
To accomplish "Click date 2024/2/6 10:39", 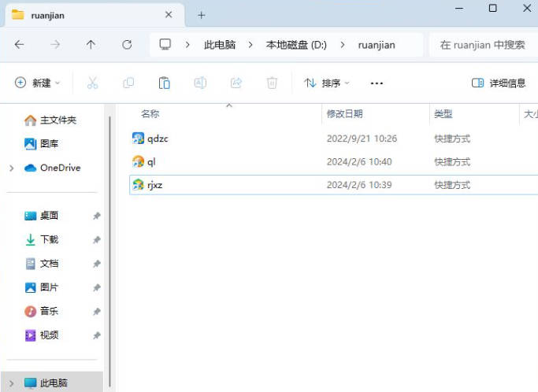I will pyautogui.click(x=359, y=185).
